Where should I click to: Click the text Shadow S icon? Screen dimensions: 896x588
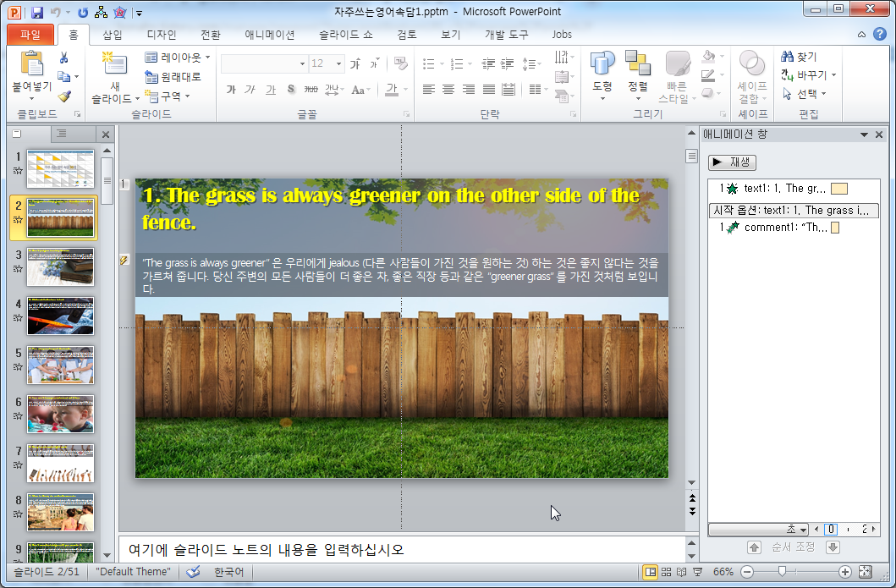coord(291,90)
